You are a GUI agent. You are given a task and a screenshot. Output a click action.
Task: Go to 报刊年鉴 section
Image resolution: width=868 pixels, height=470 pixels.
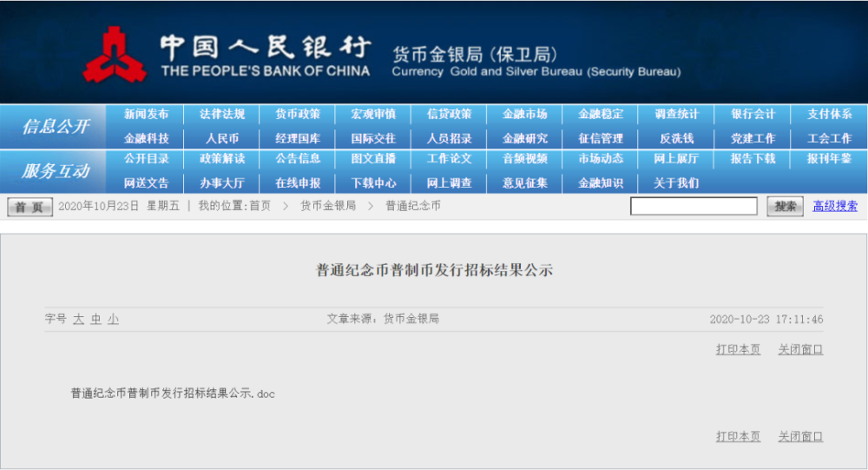(x=829, y=158)
